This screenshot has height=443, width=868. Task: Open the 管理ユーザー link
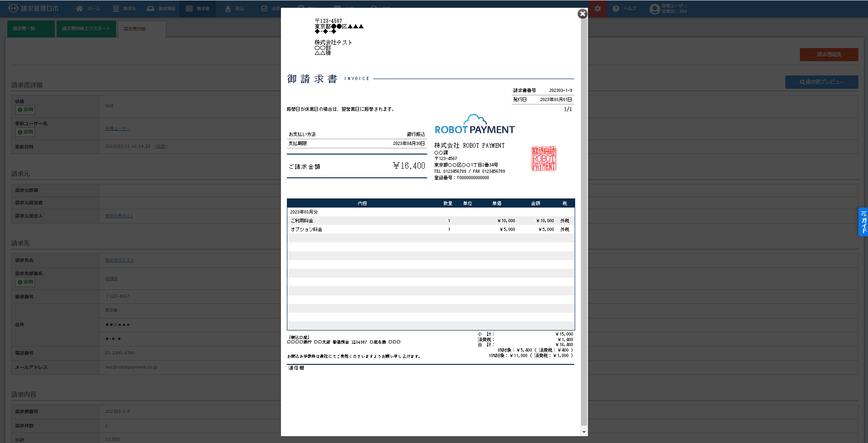click(117, 128)
